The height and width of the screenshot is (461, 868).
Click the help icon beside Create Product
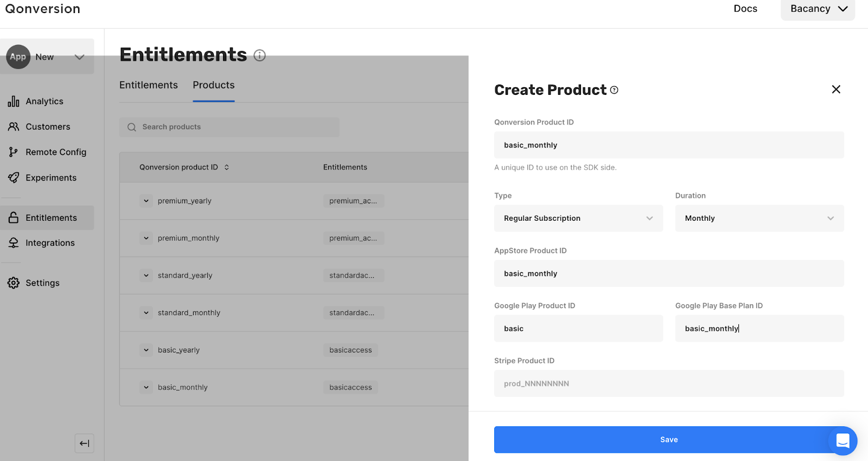coord(614,90)
